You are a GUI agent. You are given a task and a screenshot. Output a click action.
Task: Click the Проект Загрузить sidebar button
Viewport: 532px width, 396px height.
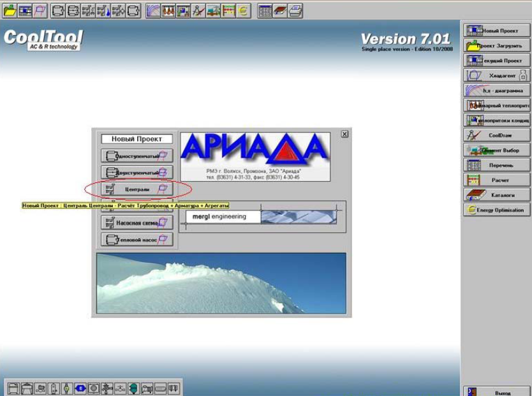click(x=496, y=45)
